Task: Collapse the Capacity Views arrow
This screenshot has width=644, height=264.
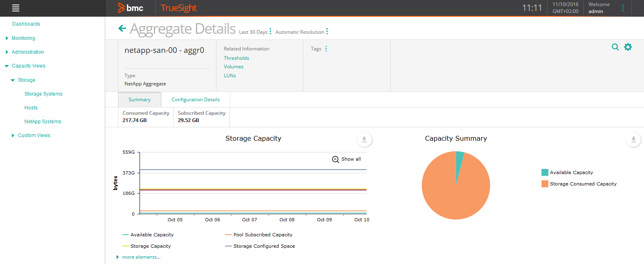Action: (7, 66)
